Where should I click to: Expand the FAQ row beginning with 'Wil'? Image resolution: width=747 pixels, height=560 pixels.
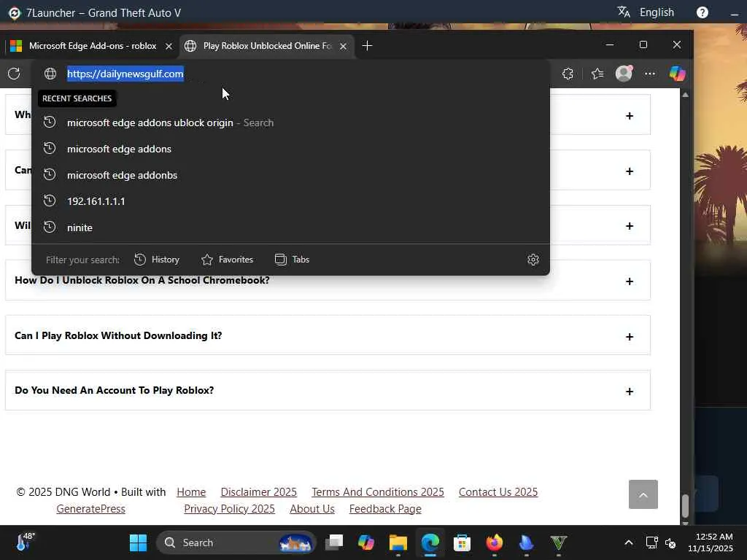(x=630, y=226)
